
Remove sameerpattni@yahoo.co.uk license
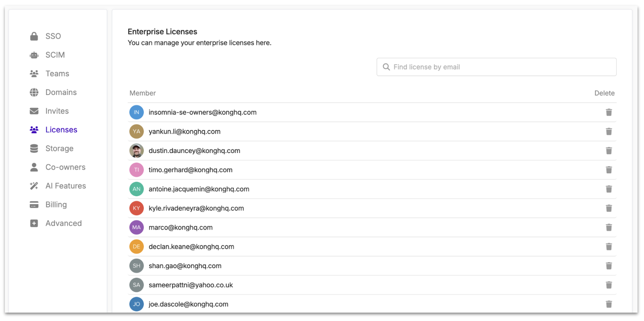[609, 285]
